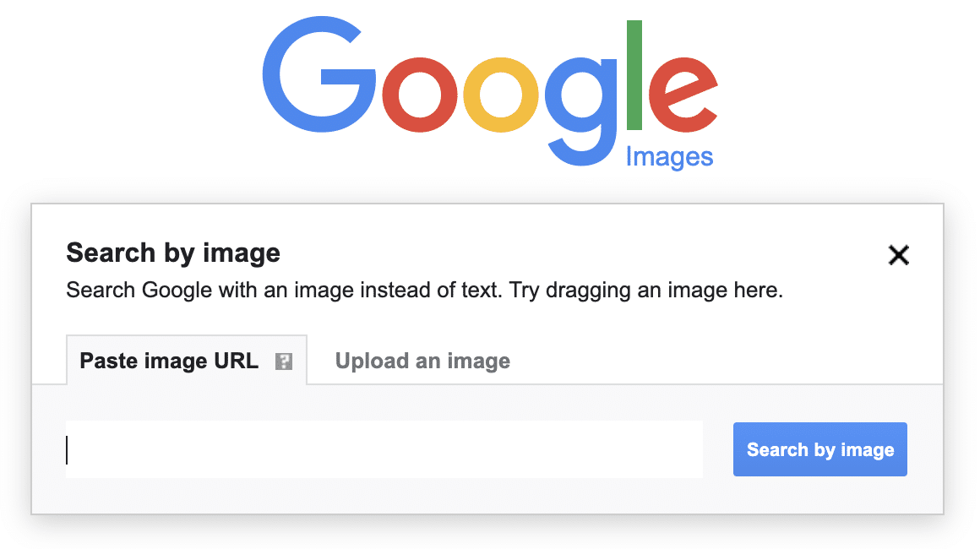Click the yellow letter o in the Google logo

(503, 93)
